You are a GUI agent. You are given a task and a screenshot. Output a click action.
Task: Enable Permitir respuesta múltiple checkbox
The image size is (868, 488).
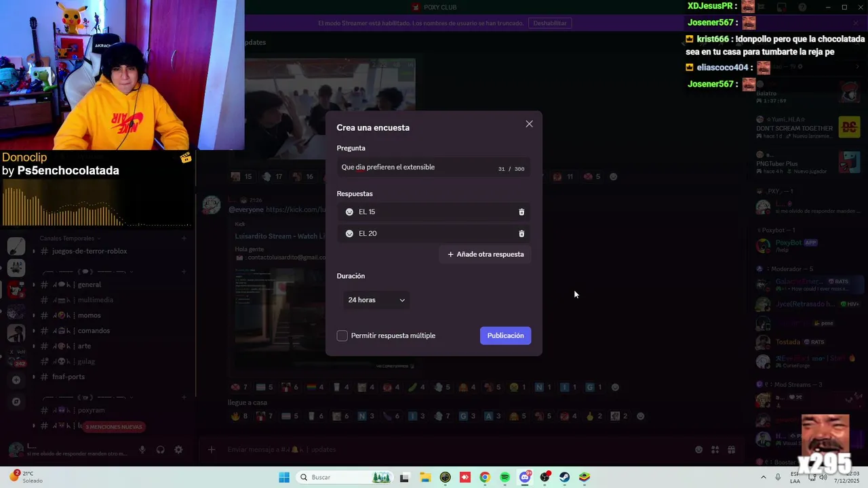(342, 335)
